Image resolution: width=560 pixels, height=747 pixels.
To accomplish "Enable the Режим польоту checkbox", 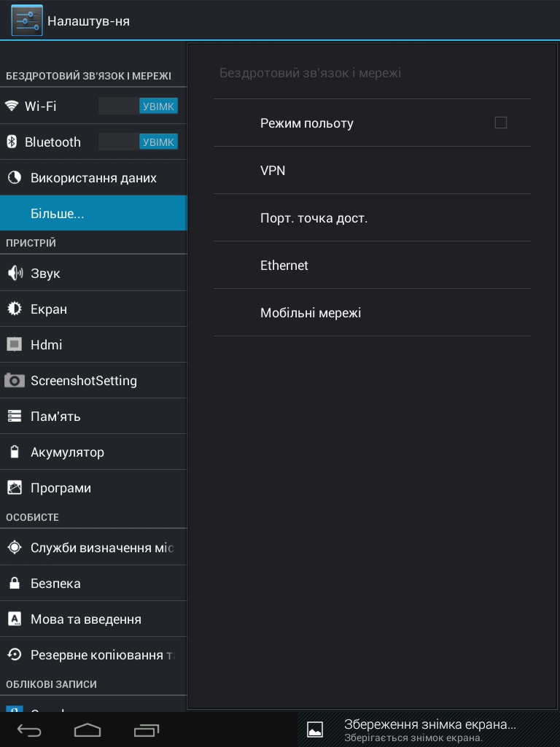I will coord(501,123).
